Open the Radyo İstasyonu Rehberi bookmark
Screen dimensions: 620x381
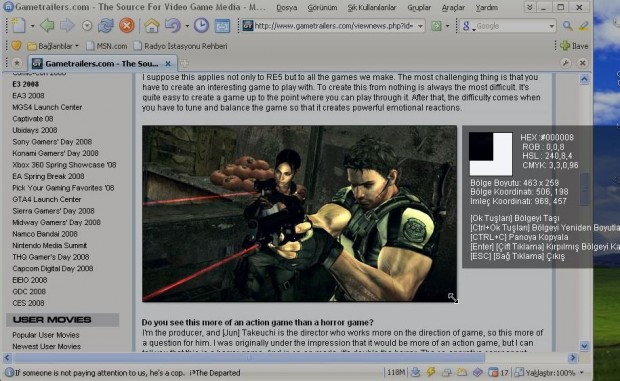click(180, 46)
